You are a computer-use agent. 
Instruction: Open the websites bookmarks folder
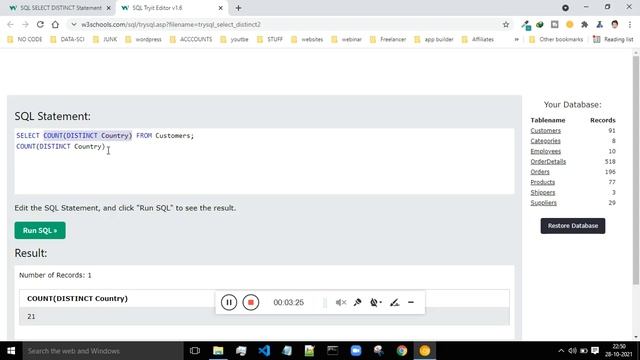[x=307, y=40]
